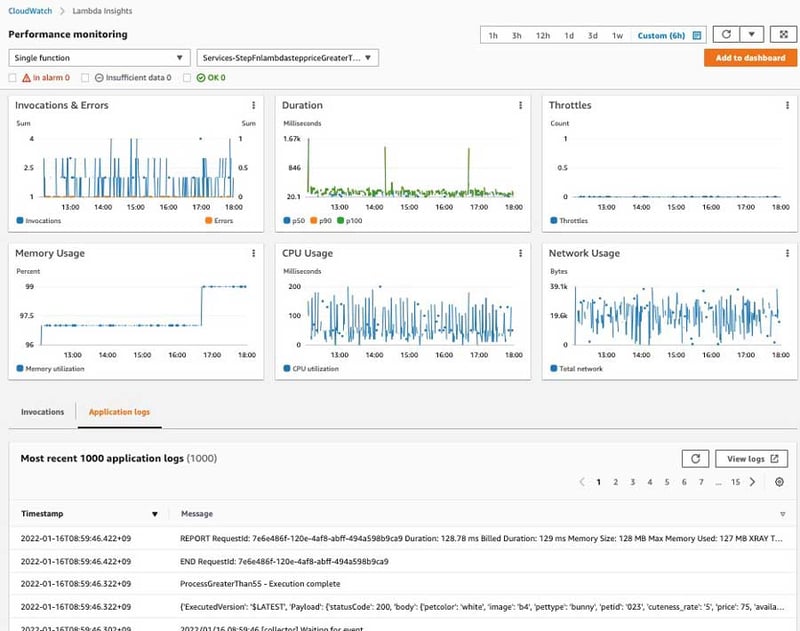Go to logs page 3
The width and height of the screenshot is (800, 631).
tap(633, 482)
